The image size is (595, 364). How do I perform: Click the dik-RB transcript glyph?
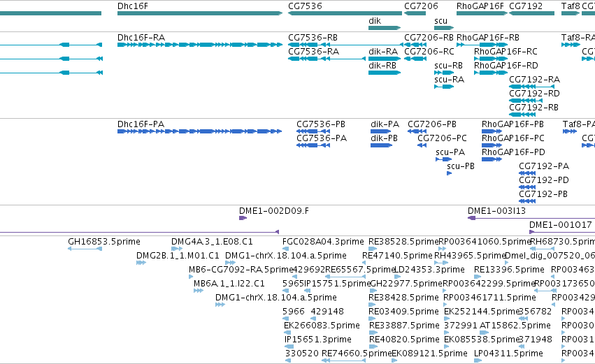385,73
